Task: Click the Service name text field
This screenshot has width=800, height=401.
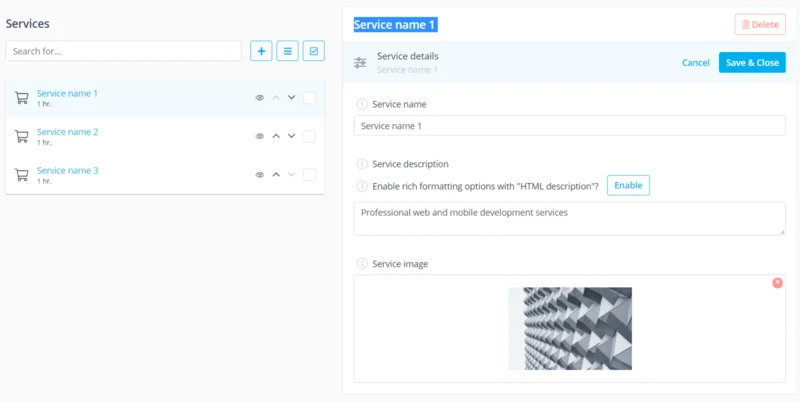Action: 569,126
